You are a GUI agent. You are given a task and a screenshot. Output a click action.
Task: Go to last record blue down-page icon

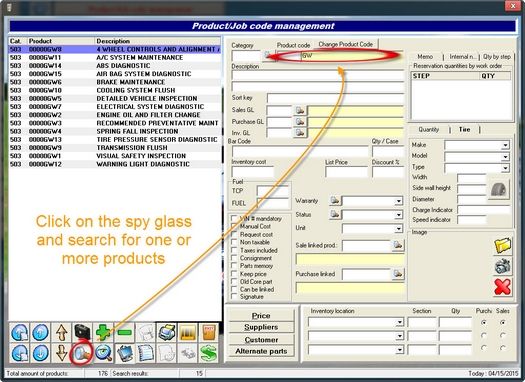pos(19,354)
